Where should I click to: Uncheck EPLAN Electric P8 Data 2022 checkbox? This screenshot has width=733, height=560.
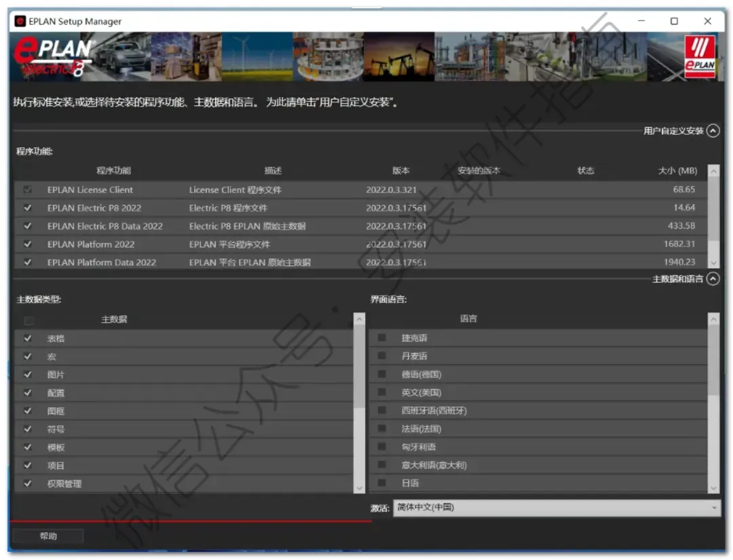[x=28, y=226]
